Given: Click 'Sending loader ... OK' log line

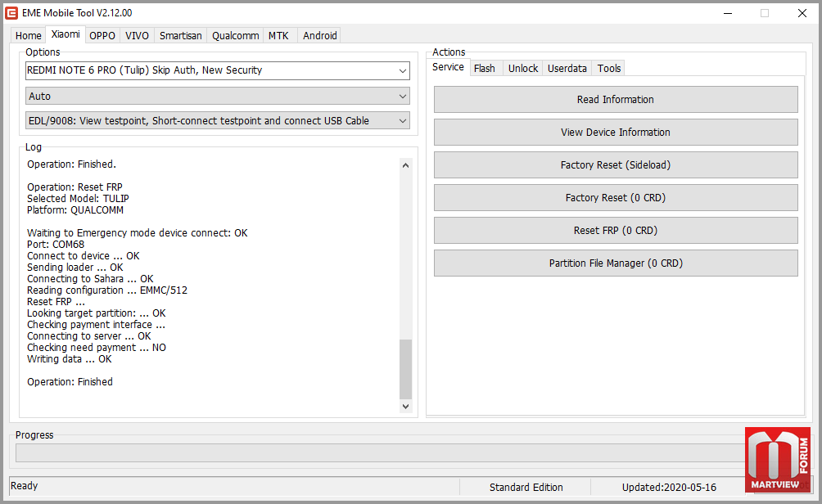Looking at the screenshot, I should point(75,268).
